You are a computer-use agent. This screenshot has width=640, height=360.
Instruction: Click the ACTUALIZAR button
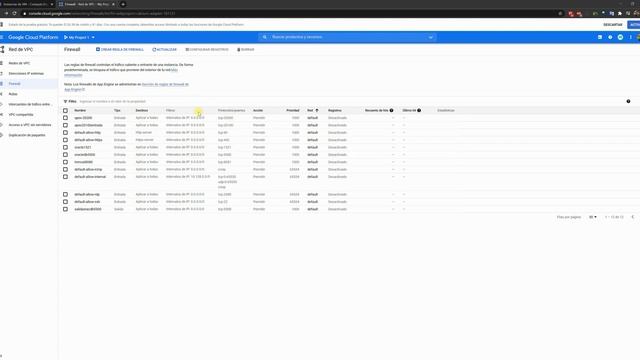click(164, 49)
